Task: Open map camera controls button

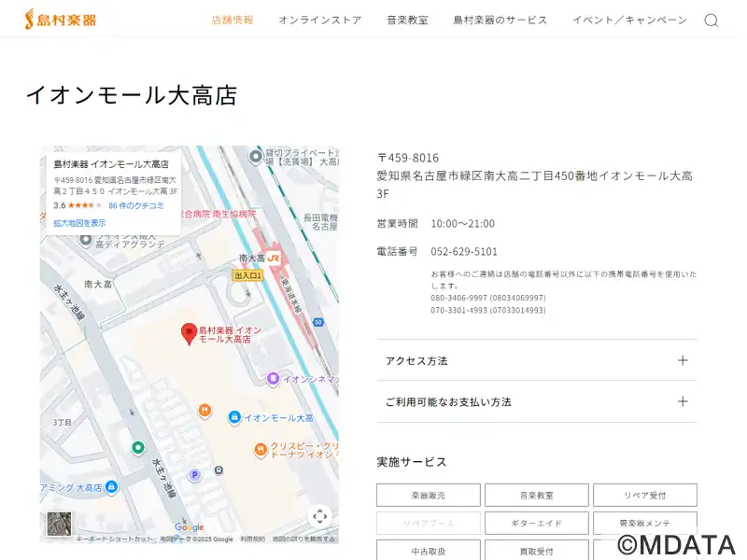Action: [319, 516]
